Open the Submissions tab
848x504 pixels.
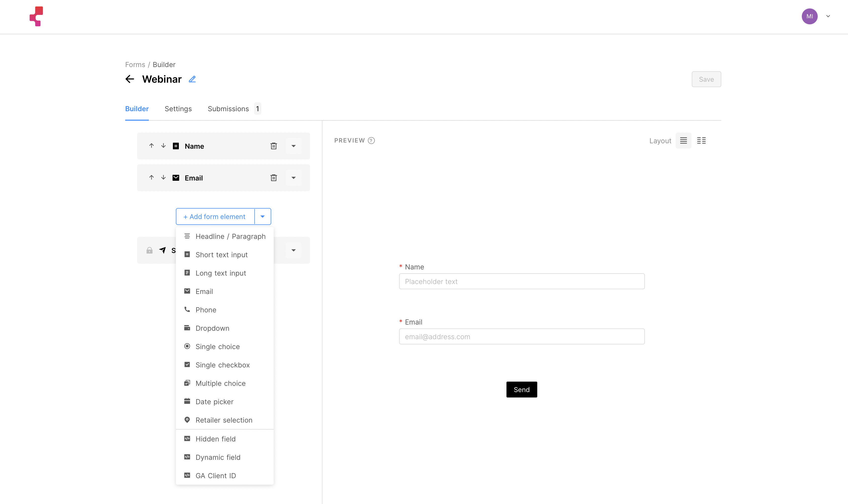(x=228, y=109)
